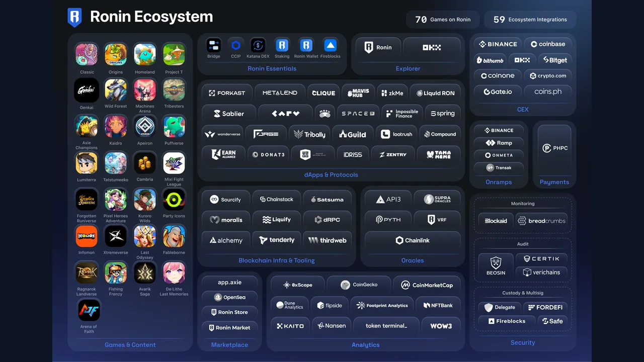Image resolution: width=644 pixels, height=362 pixels.
Task: Open the Dune Analytics button
Action: [289, 305]
